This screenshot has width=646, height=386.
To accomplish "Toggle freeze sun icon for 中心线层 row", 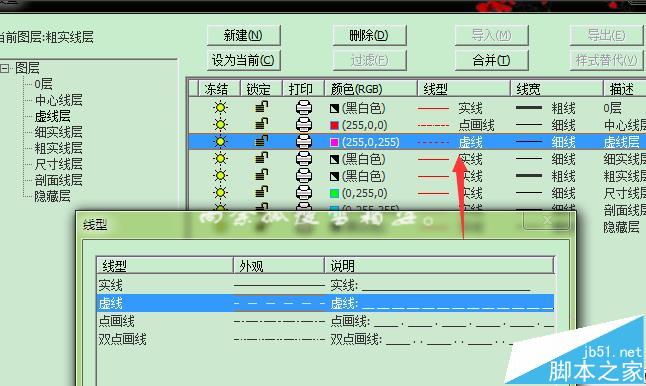I will coord(220,124).
